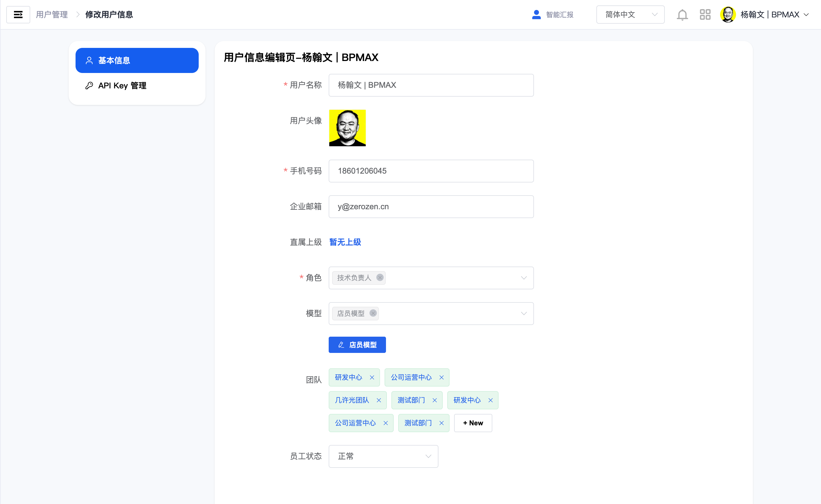The image size is (821, 504).
Task: Expand the 模型 model dropdown arrow
Action: [524, 313]
